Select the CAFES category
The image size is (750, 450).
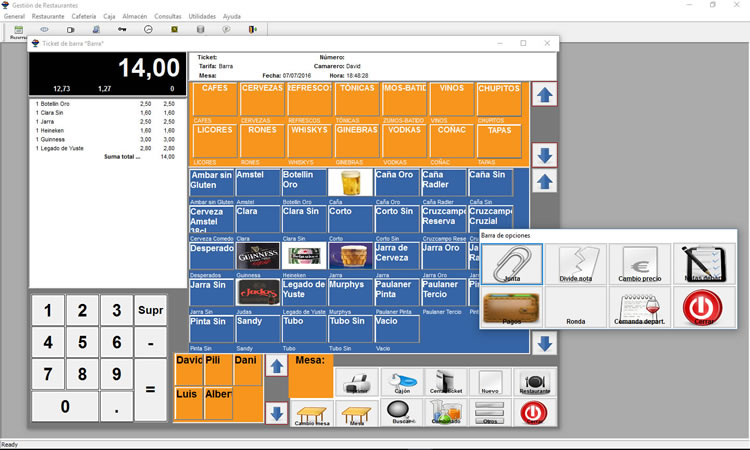215,99
